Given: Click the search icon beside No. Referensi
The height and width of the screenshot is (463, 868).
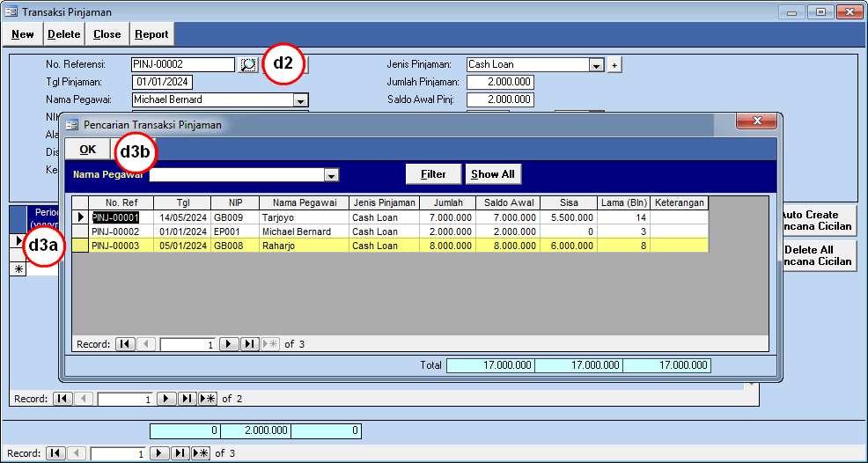Looking at the screenshot, I should click(248, 64).
